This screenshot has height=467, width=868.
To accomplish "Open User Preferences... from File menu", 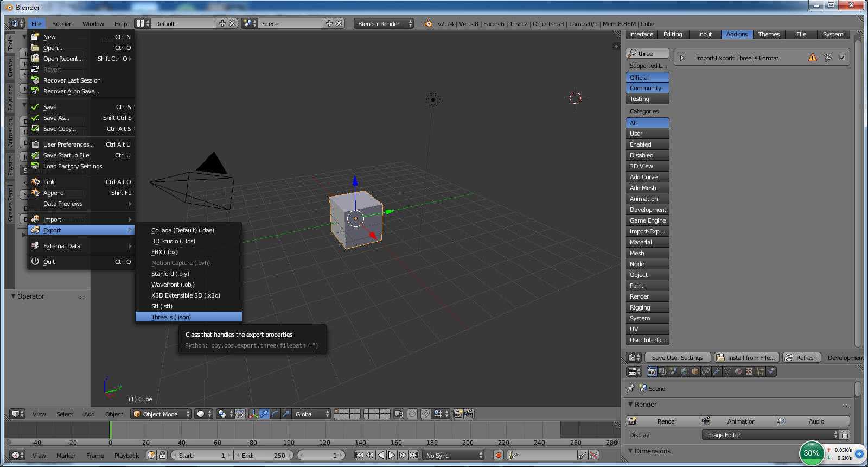I will (81, 144).
